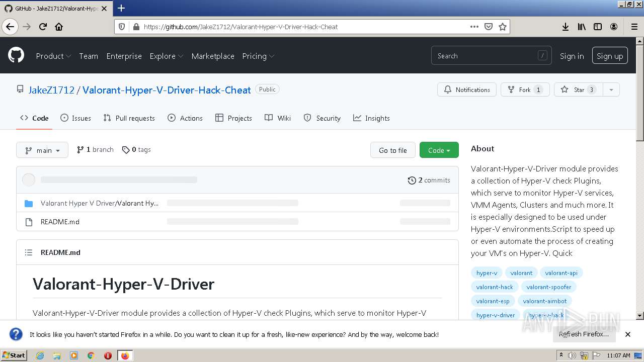Screen dimensions: 644x362
Task: Open the Firefox hamburger menu
Action: (x=634, y=27)
